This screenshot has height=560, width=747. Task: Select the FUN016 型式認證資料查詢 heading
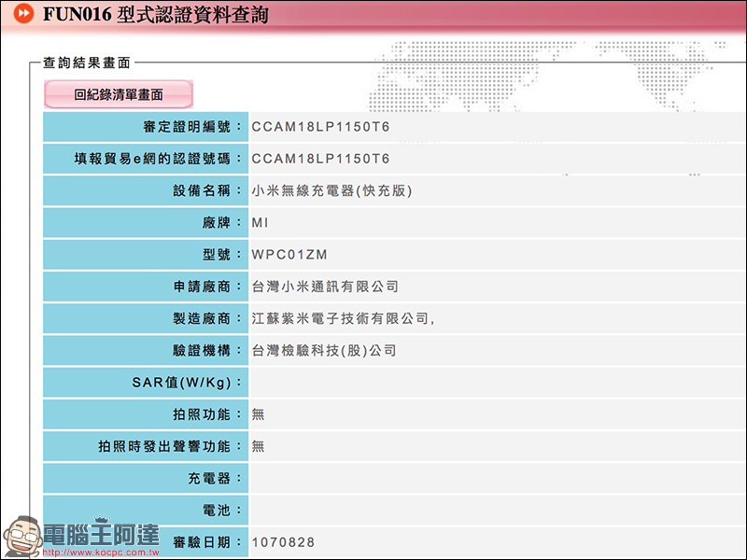156,14
